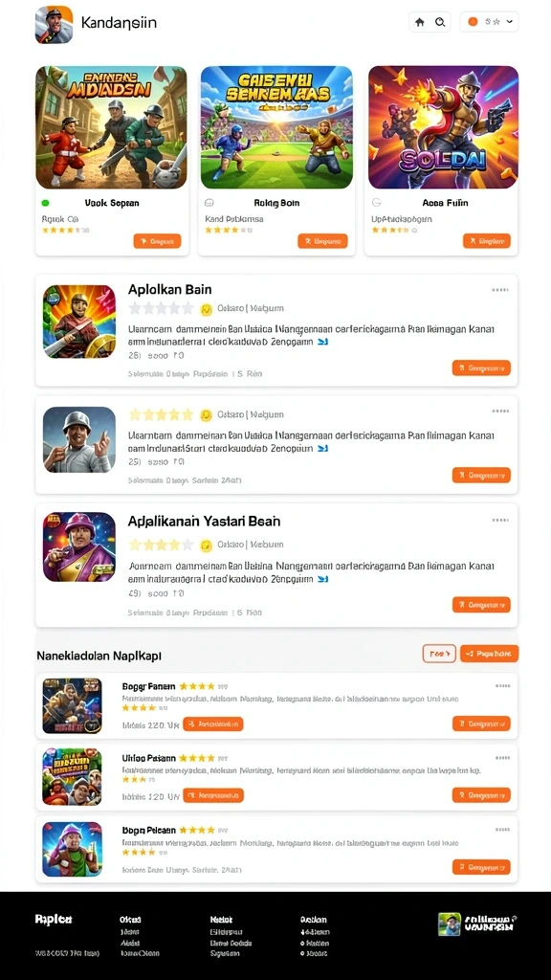This screenshot has height=980, width=551.
Task: Toggle the circle indicator beside Rolkng Boin
Action: [209, 203]
